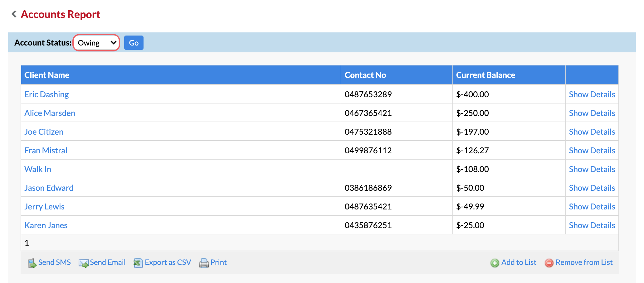Click the Send Email link text

108,262
